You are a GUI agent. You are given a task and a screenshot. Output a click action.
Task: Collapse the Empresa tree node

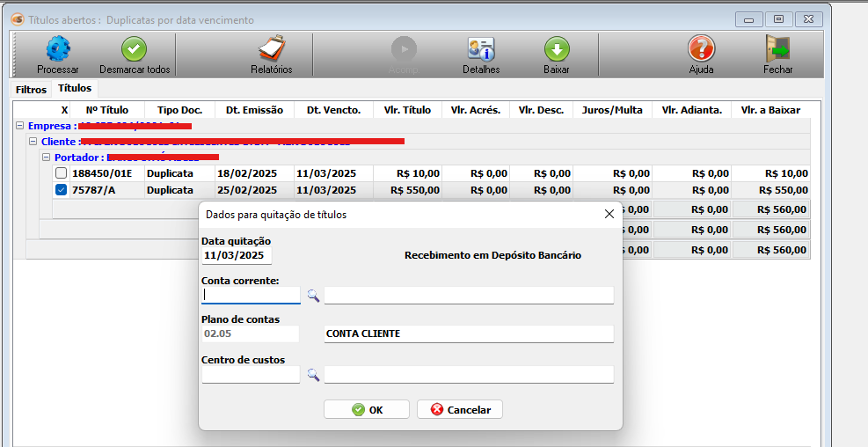pos(20,126)
